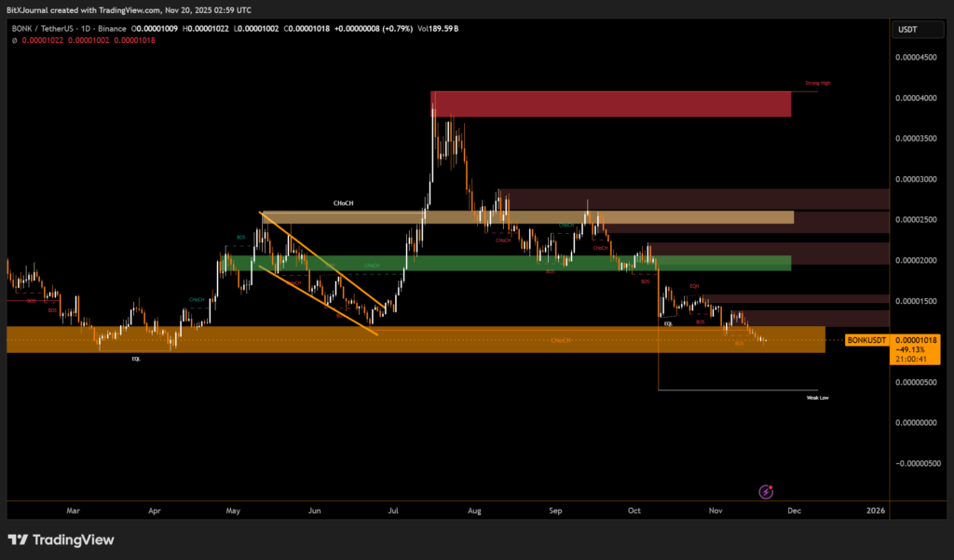The width and height of the screenshot is (954, 560).
Task: Click the 2026 marker on time axis
Action: (875, 511)
